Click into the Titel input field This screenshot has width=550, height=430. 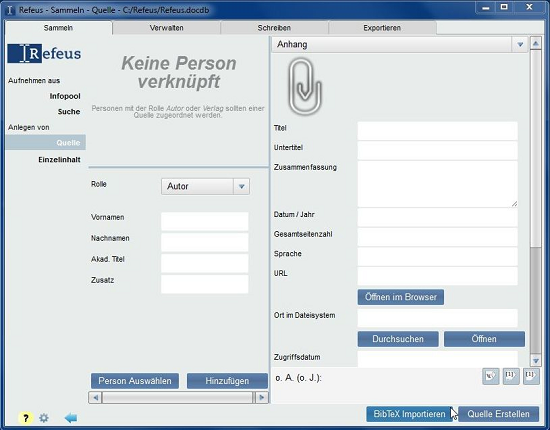pos(437,131)
